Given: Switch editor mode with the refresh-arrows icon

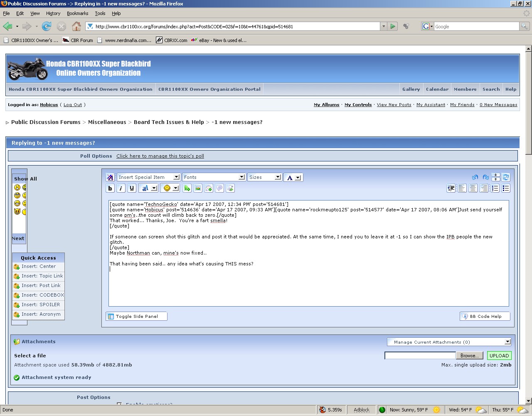Looking at the screenshot, I should [506, 177].
